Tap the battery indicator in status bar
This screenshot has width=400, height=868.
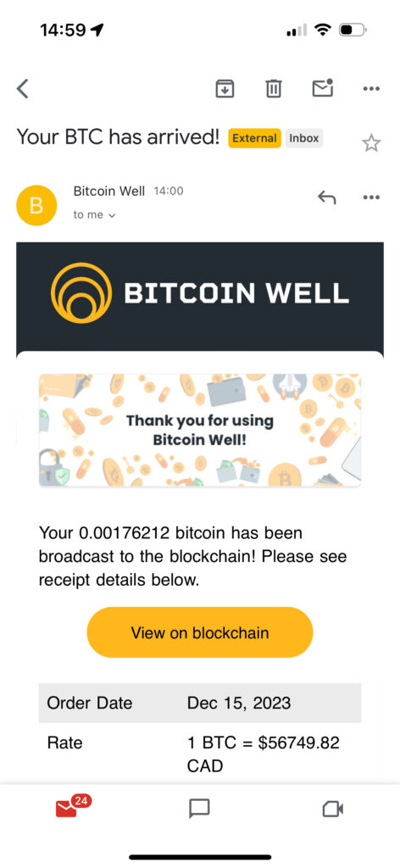tap(353, 30)
